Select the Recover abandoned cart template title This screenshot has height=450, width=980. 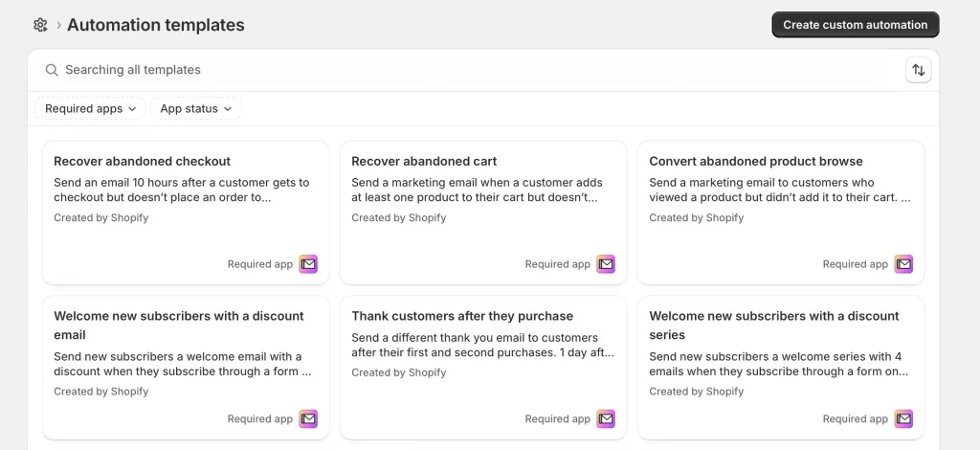(x=424, y=161)
